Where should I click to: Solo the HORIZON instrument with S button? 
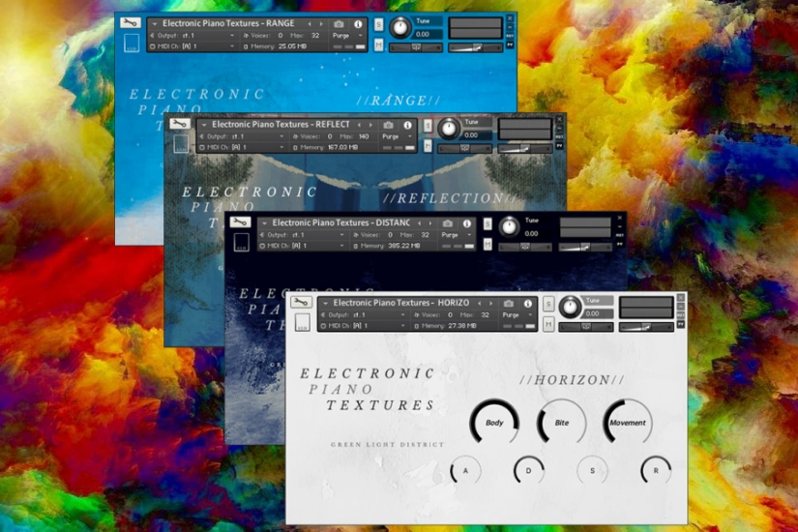coord(548,304)
